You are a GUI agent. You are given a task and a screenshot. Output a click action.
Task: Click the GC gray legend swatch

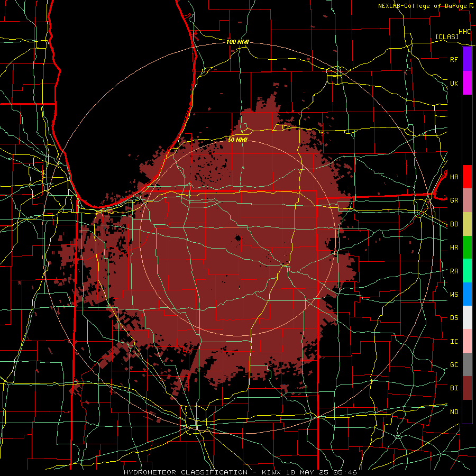467,364
